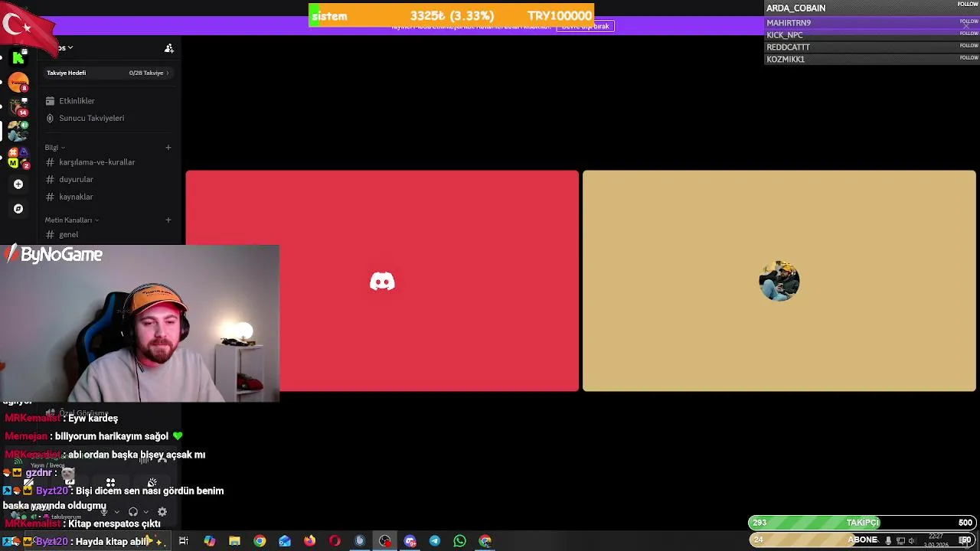Open WhatsApp from the taskbar
Screen dimensions: 980x551
pos(459,541)
